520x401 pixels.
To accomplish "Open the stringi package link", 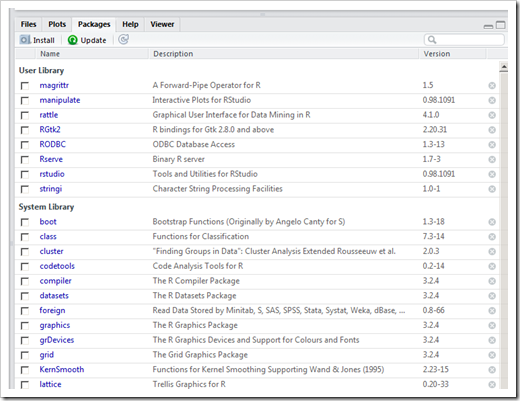I will click(x=51, y=189).
